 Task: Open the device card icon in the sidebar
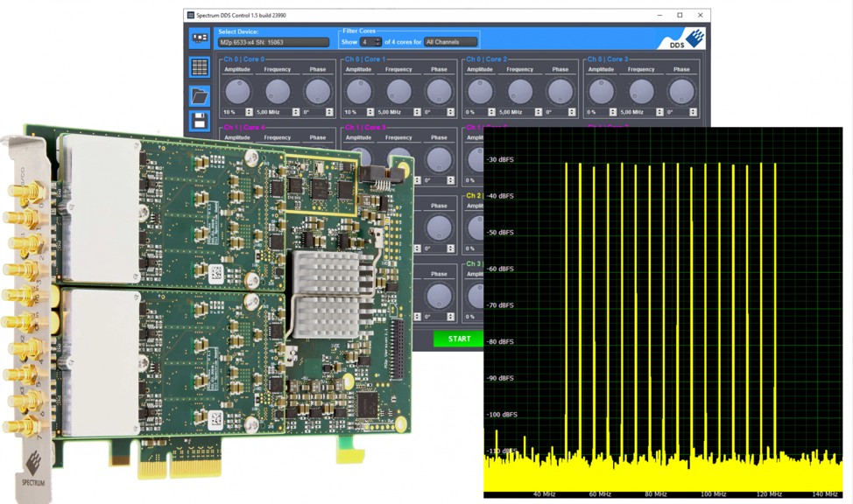[200, 38]
